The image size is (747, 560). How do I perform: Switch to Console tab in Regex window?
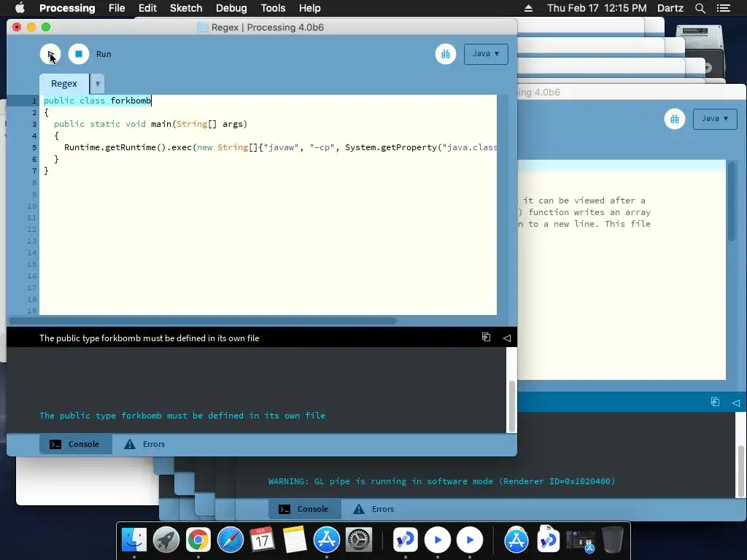pyautogui.click(x=76, y=444)
